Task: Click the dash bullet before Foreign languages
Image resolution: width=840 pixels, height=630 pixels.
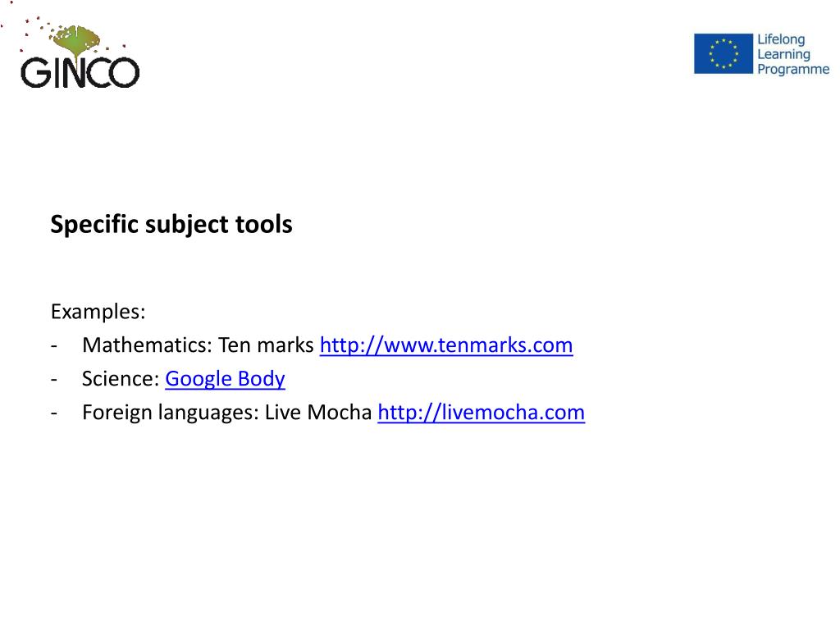Action: (54, 413)
